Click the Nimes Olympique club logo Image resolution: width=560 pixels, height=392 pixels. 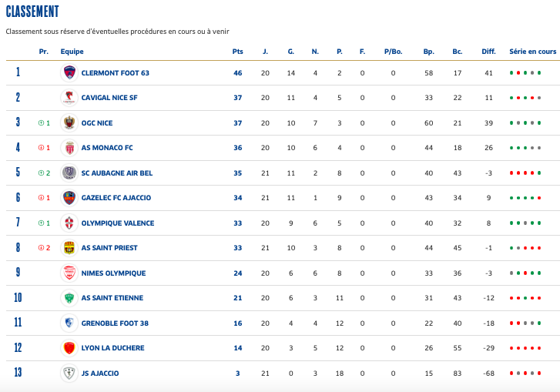click(69, 273)
